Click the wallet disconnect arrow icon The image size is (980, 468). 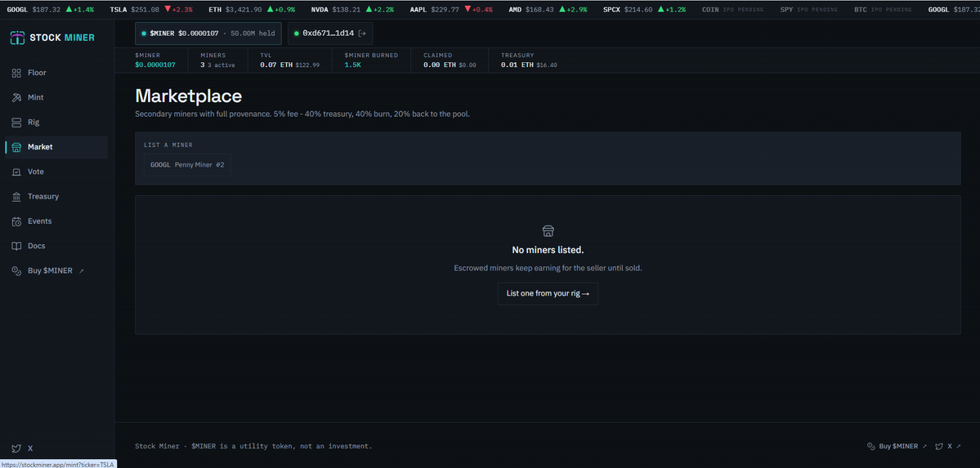tap(362, 33)
